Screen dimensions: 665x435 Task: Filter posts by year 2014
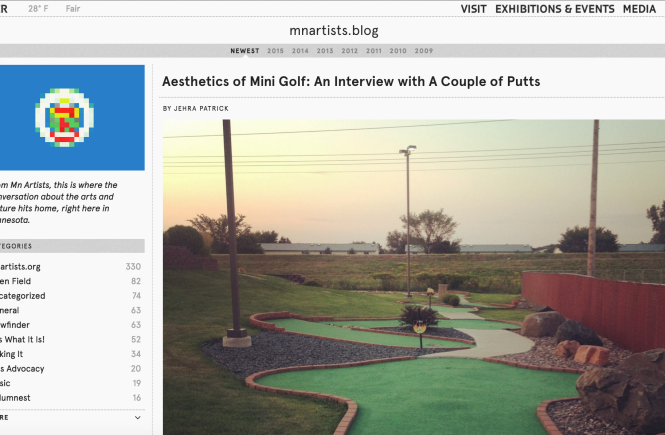300,51
